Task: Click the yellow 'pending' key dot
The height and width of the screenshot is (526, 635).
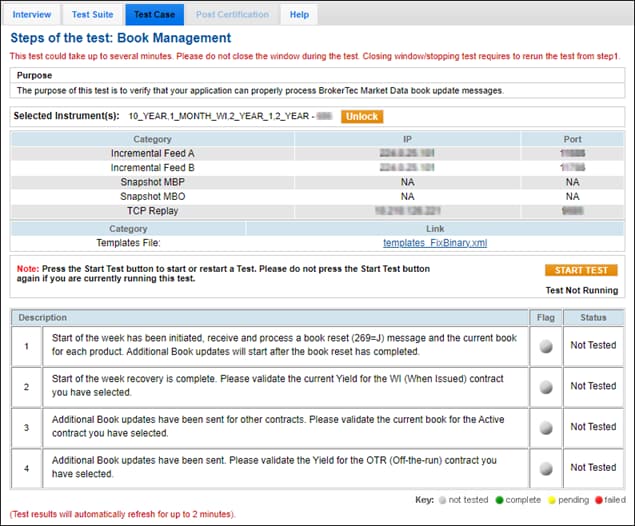Action: (x=553, y=497)
